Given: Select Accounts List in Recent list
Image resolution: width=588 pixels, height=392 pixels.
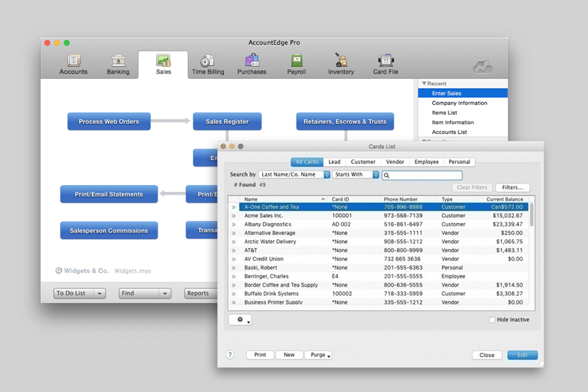Looking at the screenshot, I should point(463,132).
